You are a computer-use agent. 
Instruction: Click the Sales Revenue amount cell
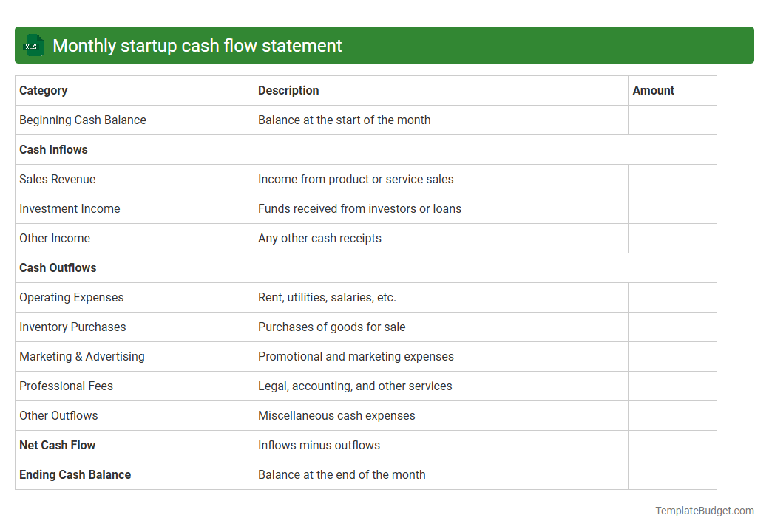671,179
